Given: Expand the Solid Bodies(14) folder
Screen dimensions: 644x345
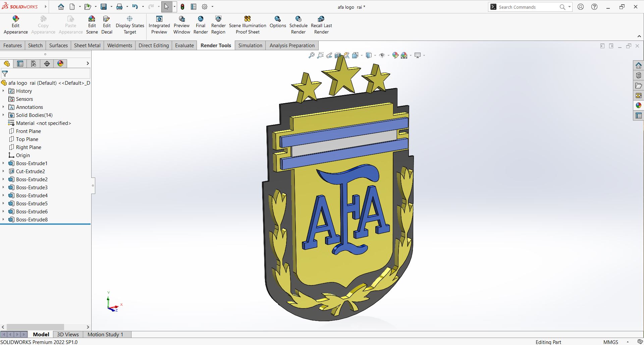Looking at the screenshot, I should (3, 115).
